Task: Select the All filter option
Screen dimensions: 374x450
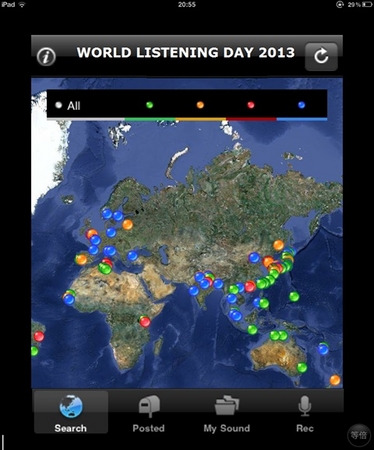Action: [x=68, y=106]
